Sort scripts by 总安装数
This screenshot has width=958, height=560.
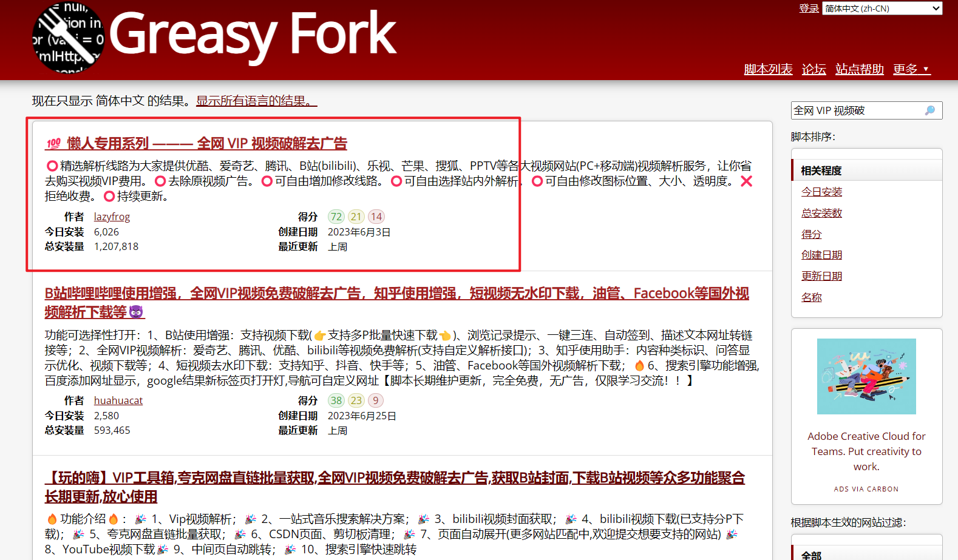821,213
